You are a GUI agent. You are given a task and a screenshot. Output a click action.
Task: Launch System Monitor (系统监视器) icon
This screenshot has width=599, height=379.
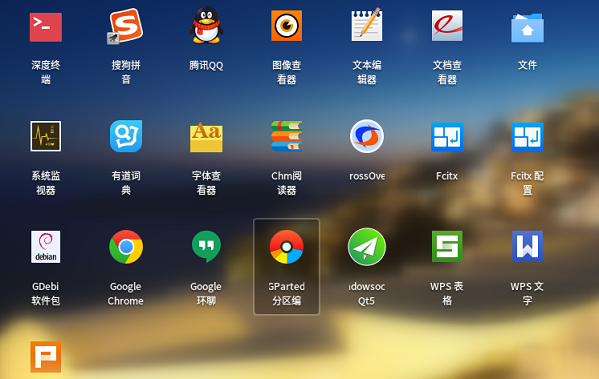click(x=46, y=136)
